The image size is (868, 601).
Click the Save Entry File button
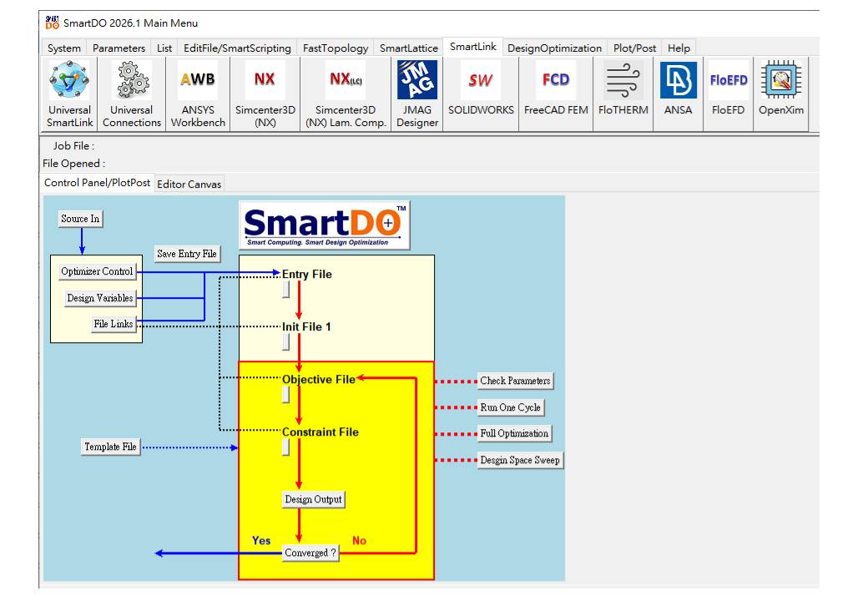(187, 254)
